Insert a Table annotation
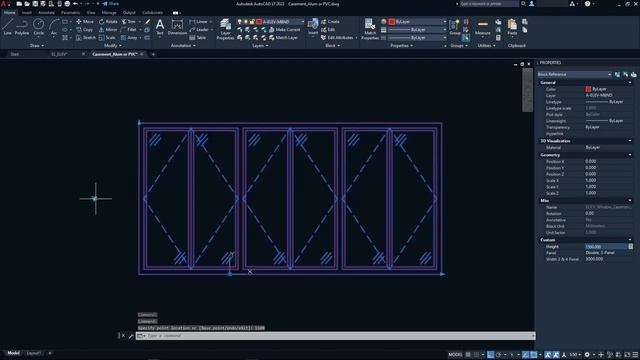640x360 pixels. pyautogui.click(x=198, y=38)
